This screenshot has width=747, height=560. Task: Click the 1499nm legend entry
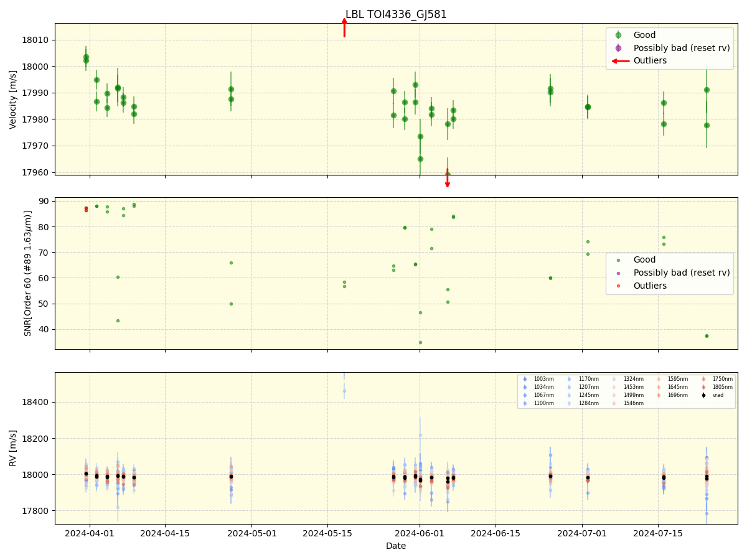(x=628, y=395)
